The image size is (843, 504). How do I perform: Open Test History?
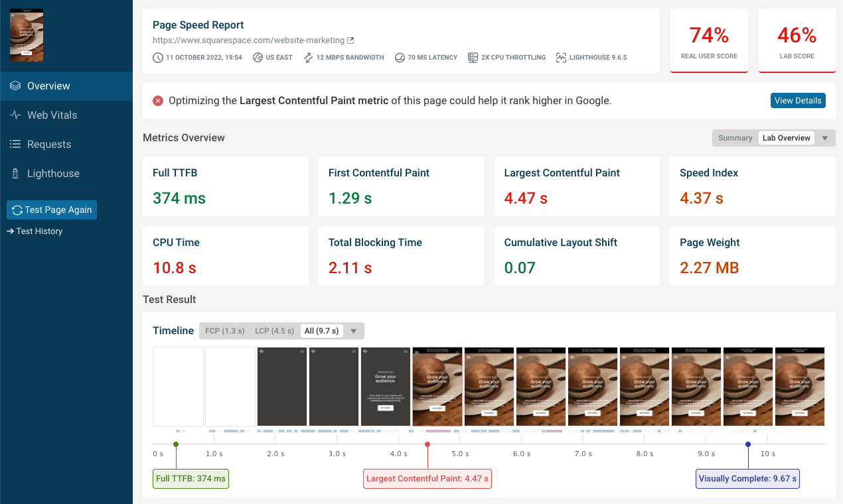click(x=35, y=231)
